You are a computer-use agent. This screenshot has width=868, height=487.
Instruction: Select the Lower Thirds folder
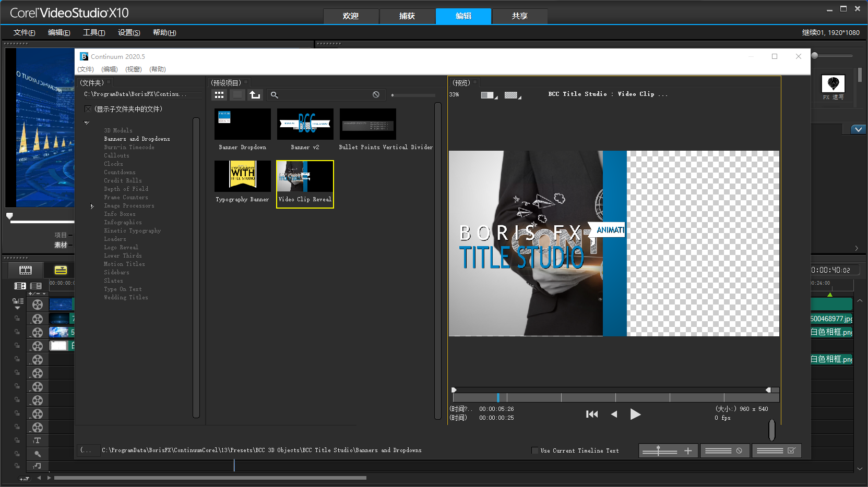coord(123,256)
